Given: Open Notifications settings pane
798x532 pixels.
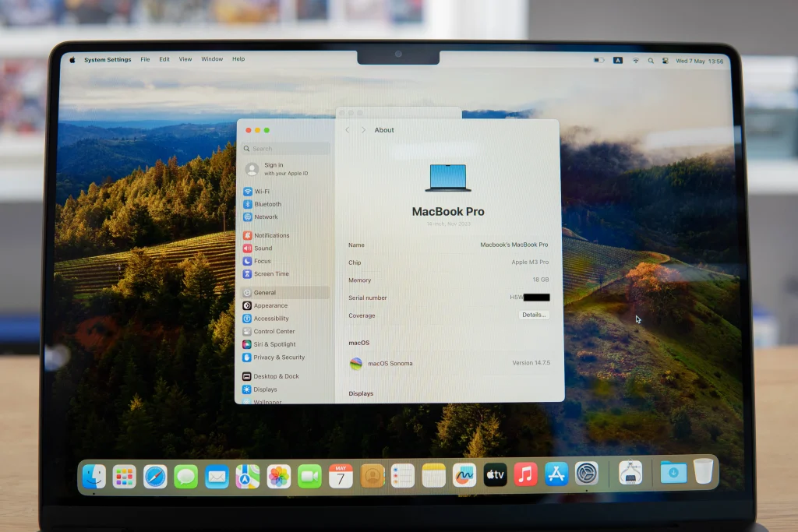Looking at the screenshot, I should coord(270,235).
